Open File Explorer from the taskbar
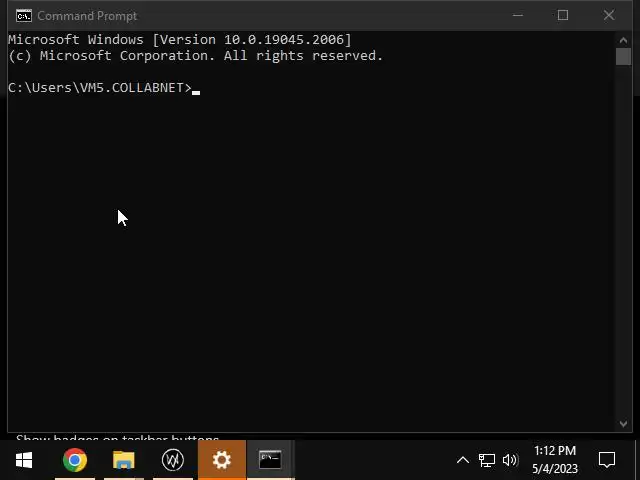This screenshot has width=640, height=480. pyautogui.click(x=124, y=460)
